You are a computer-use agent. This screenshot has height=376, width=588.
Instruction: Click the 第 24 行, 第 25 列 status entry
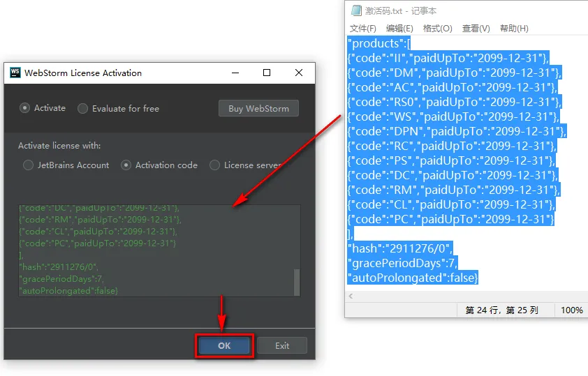pyautogui.click(x=501, y=310)
